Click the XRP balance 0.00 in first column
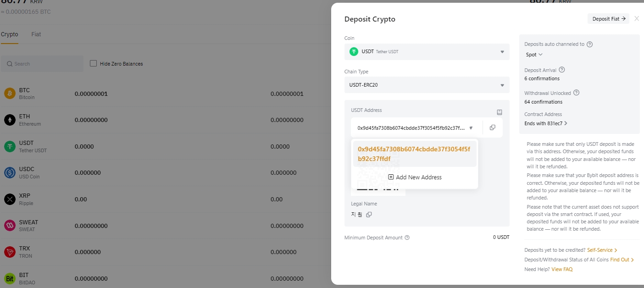Screen dimensions: 644x288 tap(81, 199)
